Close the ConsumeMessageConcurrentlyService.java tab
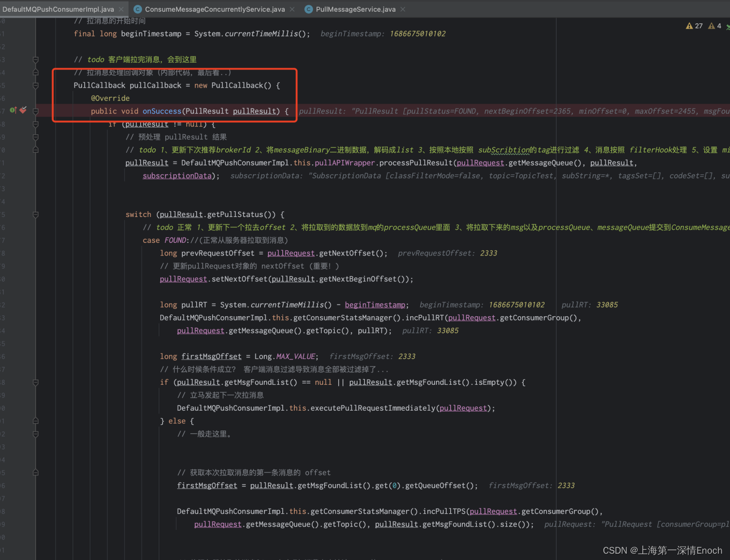 [x=292, y=9]
